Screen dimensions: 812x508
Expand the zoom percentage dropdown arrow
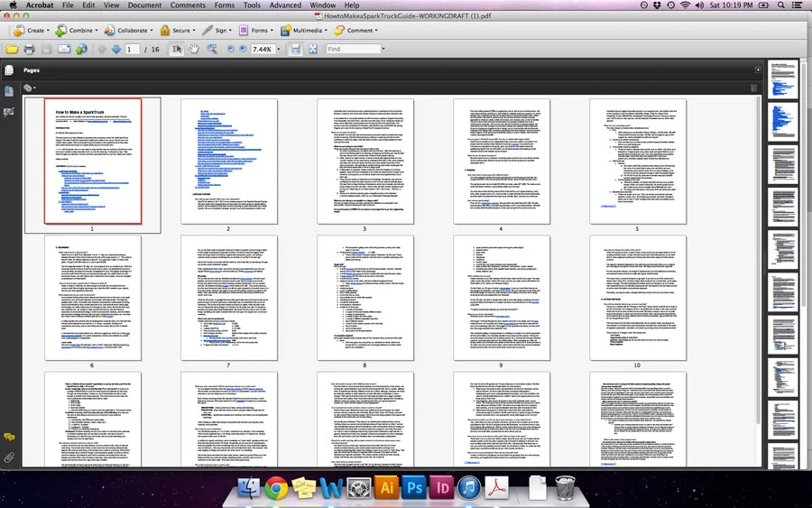(x=279, y=50)
